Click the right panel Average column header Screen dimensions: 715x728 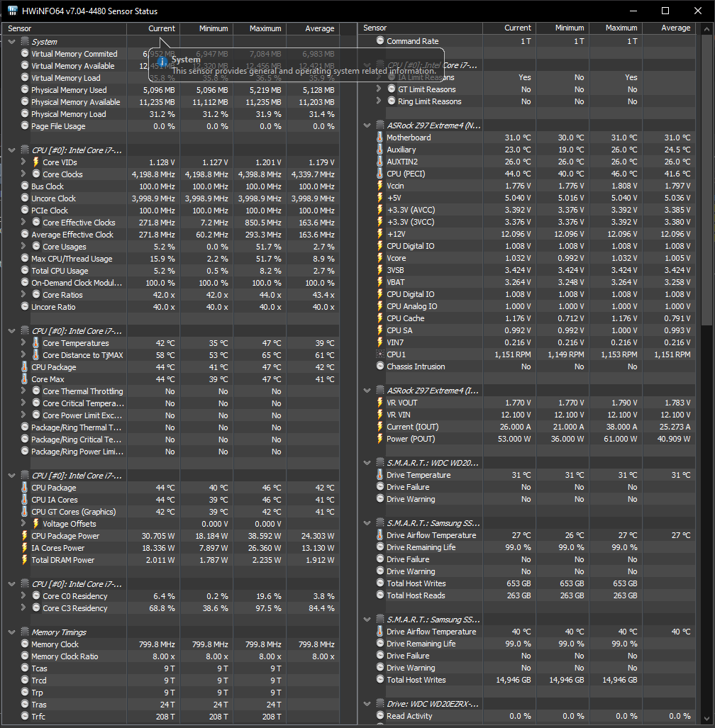pyautogui.click(x=669, y=28)
